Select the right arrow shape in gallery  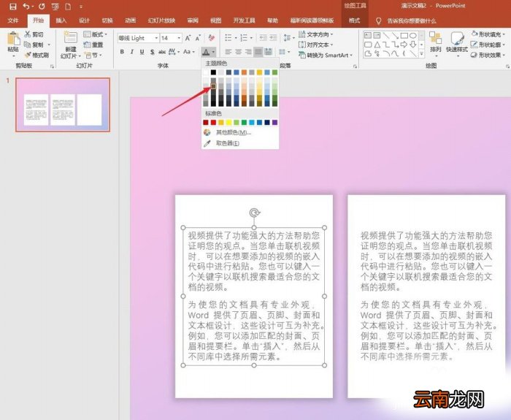click(404, 45)
